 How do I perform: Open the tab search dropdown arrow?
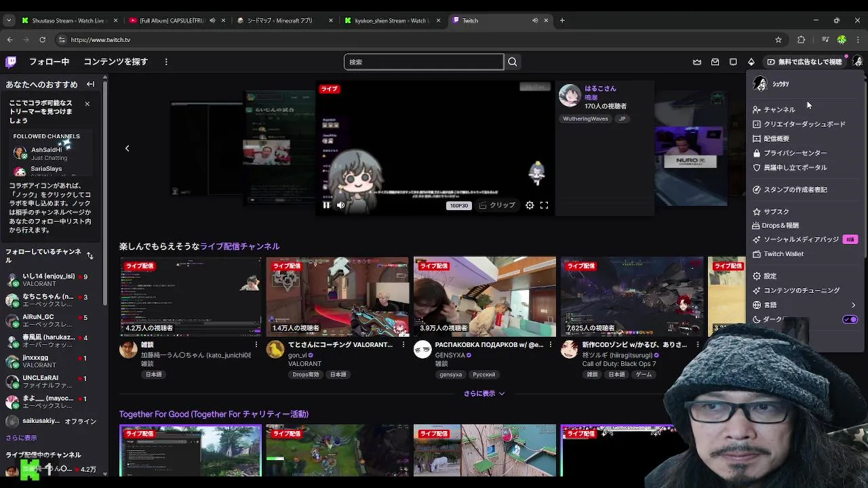click(x=9, y=20)
